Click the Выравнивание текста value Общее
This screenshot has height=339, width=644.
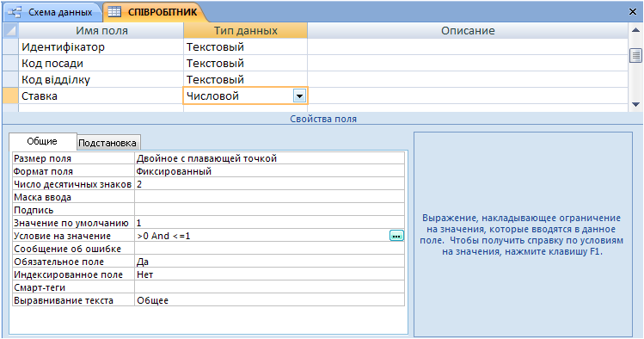pyautogui.click(x=269, y=300)
